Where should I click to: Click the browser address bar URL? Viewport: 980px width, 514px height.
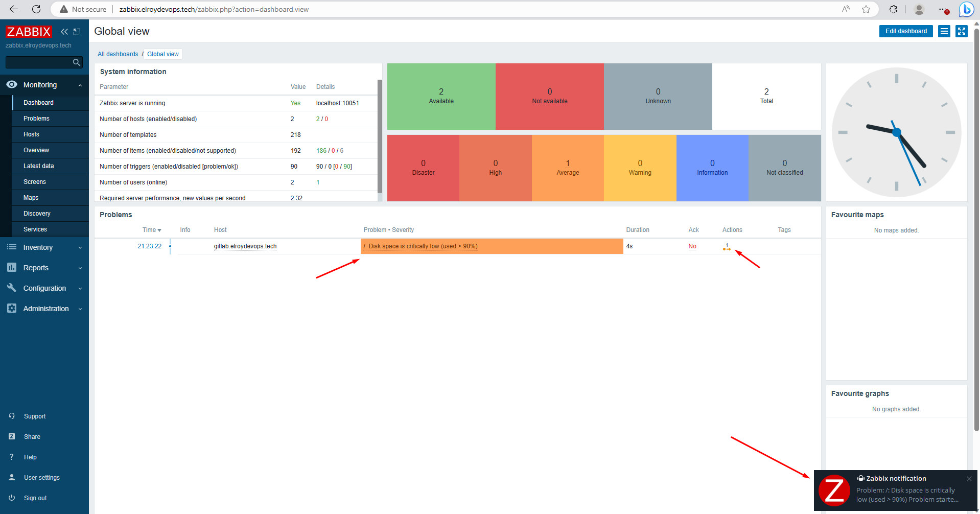point(214,9)
